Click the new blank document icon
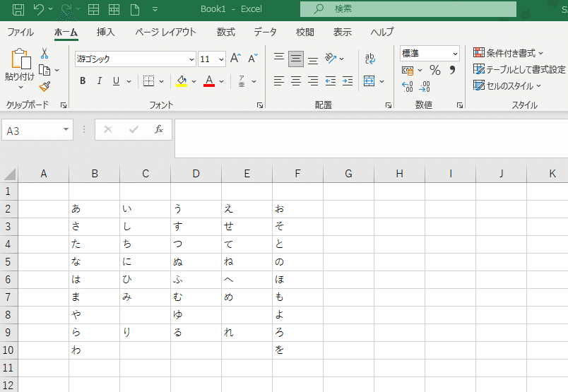This screenshot has width=568, height=392. pos(135,9)
